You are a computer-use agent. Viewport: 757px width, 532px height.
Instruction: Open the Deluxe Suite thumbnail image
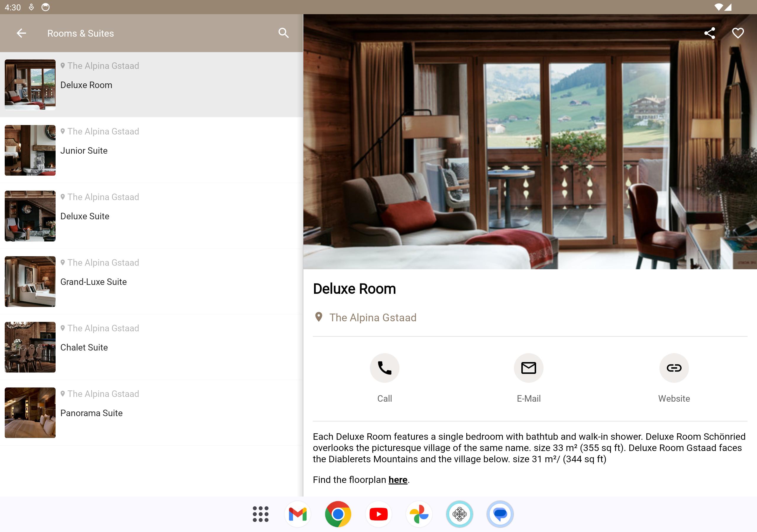(x=30, y=215)
